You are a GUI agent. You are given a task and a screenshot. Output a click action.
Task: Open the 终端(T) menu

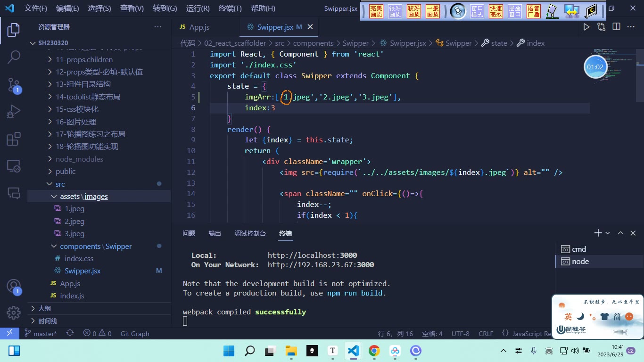pyautogui.click(x=230, y=8)
